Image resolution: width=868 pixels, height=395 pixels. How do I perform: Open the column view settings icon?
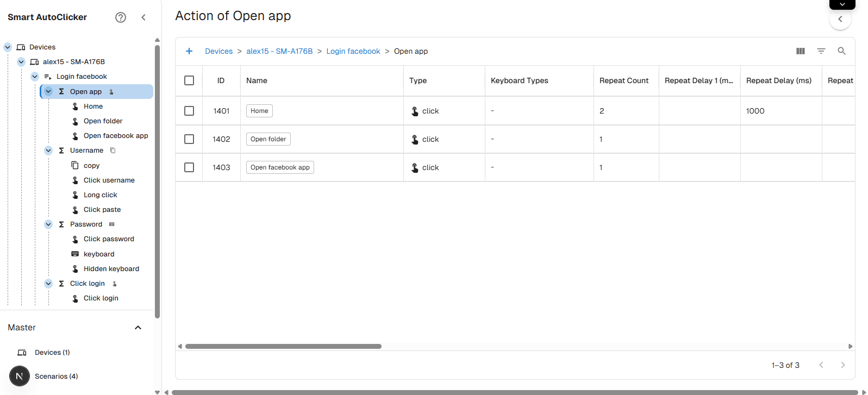(800, 51)
